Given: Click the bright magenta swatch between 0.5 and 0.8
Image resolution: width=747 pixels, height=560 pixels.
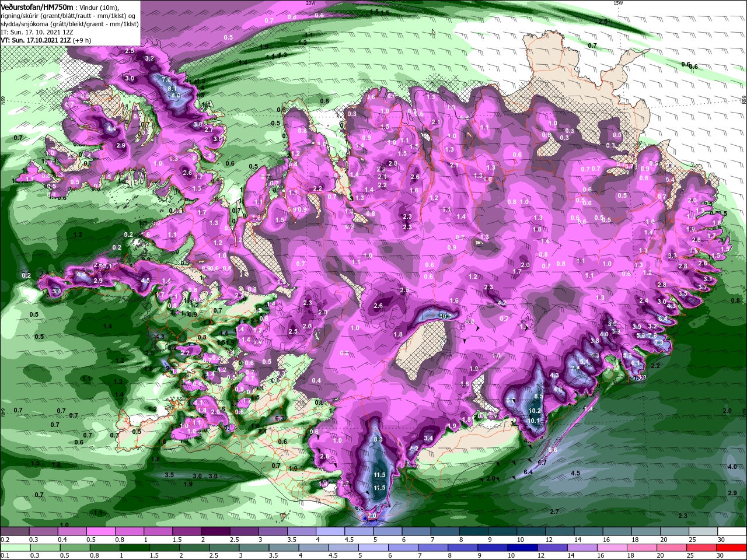Looking at the screenshot, I should (x=100, y=531).
